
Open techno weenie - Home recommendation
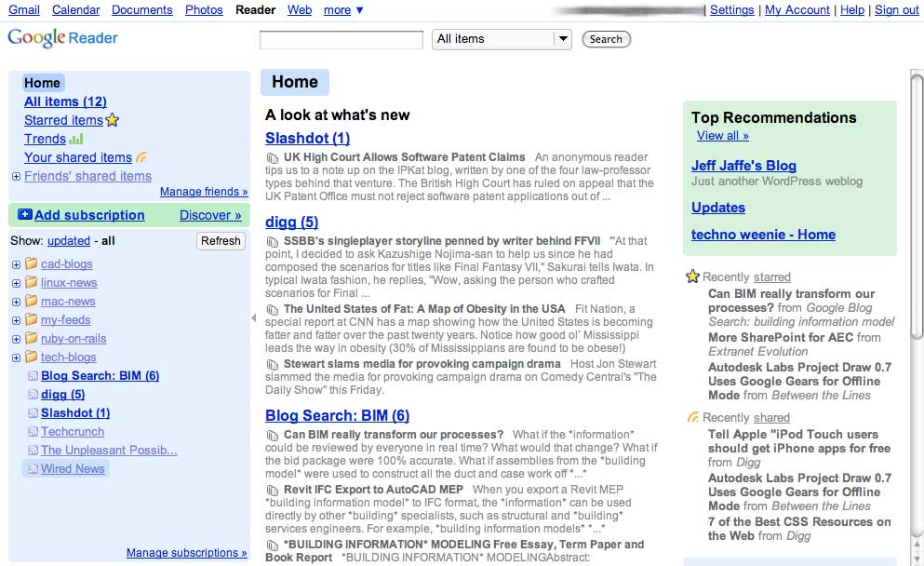coord(764,235)
